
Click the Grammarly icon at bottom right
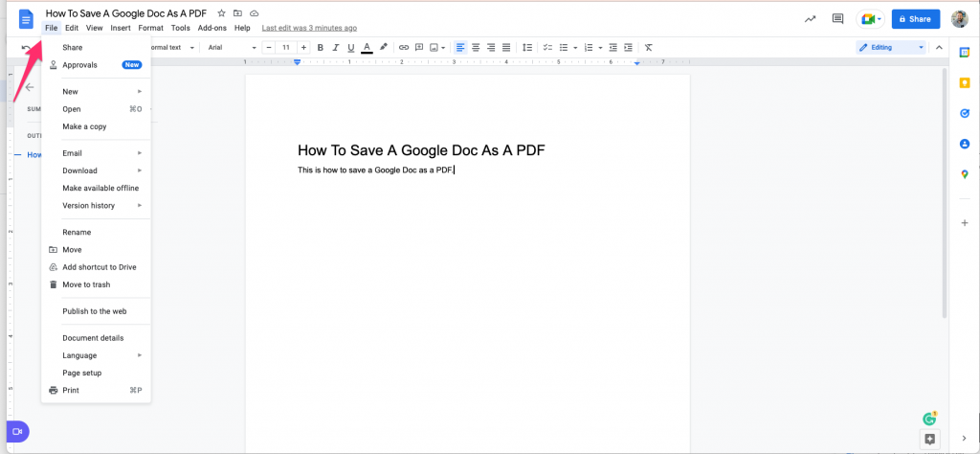[929, 419]
